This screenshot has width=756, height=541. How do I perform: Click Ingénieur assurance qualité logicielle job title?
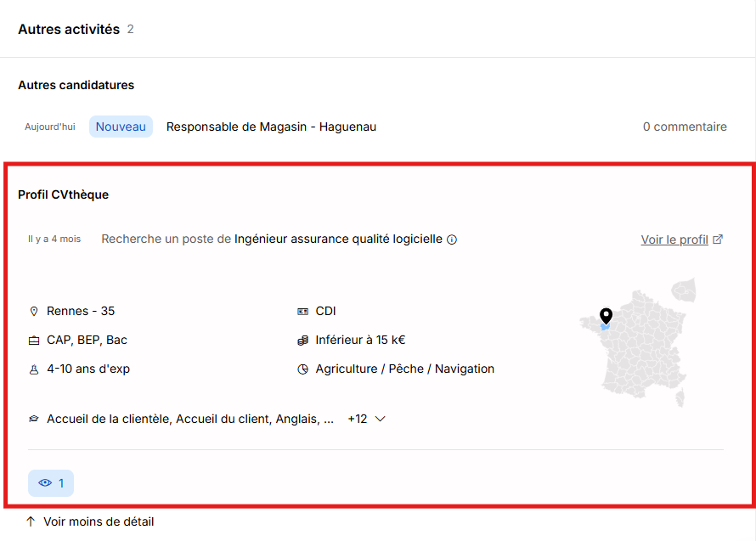coord(338,240)
